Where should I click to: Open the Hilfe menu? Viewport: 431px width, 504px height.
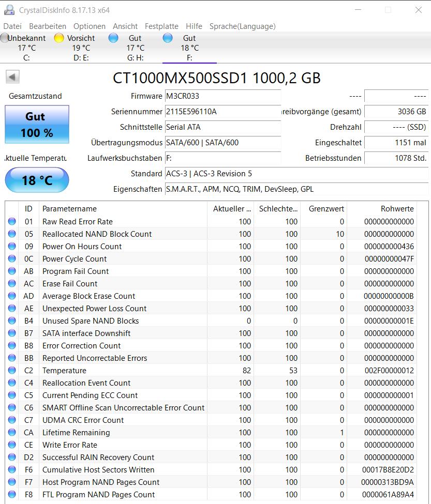[x=194, y=26]
